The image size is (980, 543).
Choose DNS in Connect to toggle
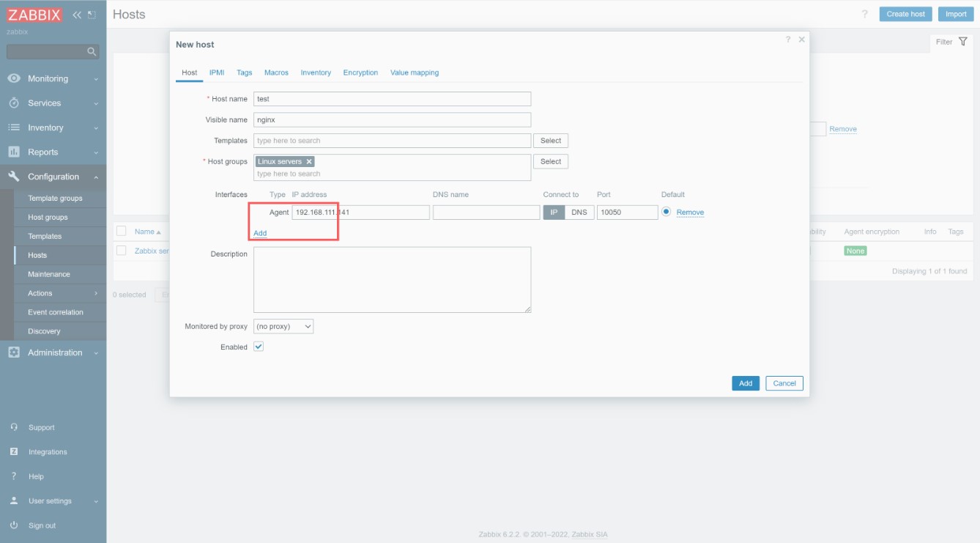[x=579, y=213]
